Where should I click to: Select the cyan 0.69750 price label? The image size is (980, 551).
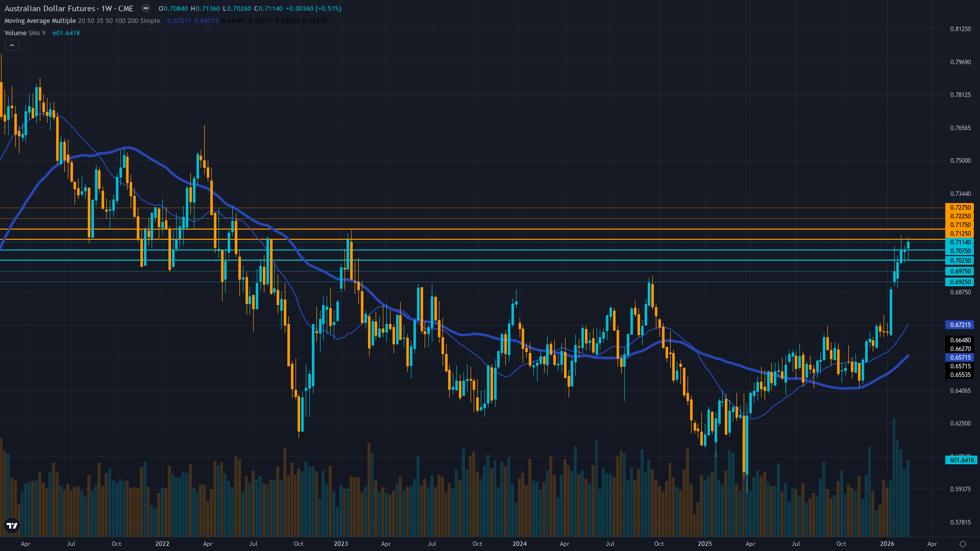960,271
